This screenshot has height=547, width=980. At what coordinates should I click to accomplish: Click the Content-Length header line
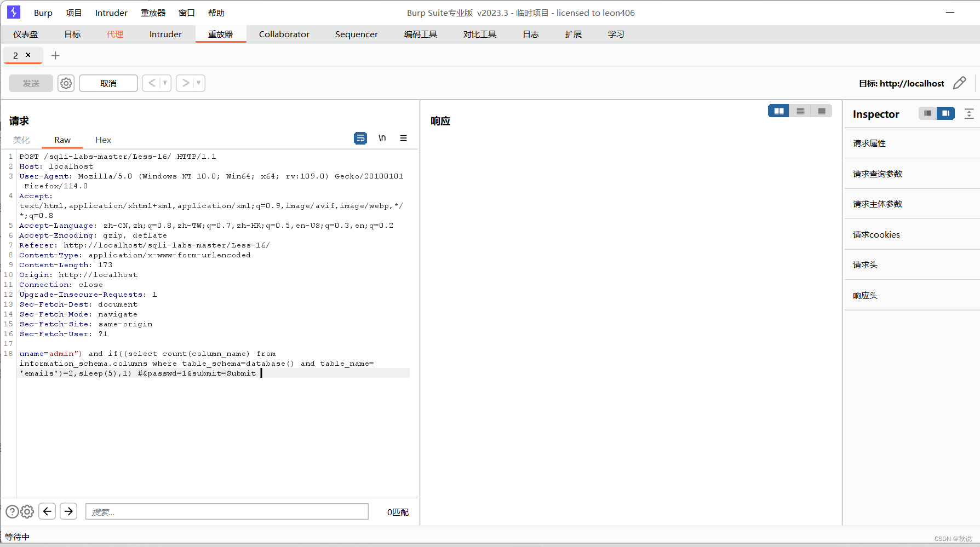click(66, 265)
